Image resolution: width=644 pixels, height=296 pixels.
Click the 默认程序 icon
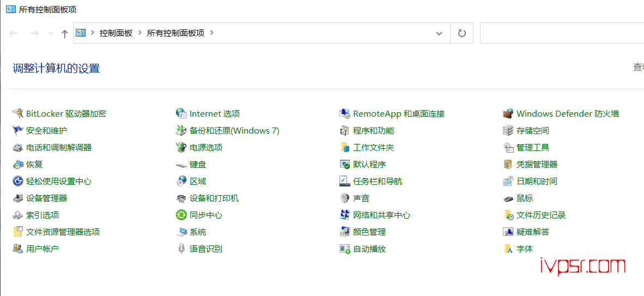tap(344, 165)
